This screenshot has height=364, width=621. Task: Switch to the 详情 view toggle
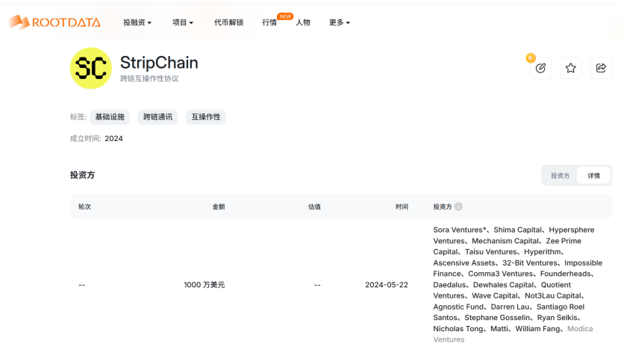[x=593, y=175]
